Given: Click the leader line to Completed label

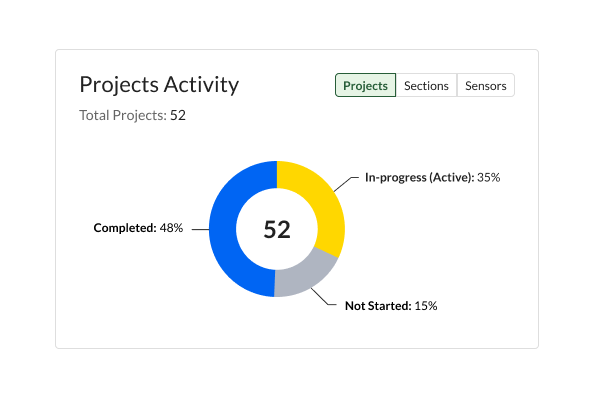Looking at the screenshot, I should tap(200, 229).
